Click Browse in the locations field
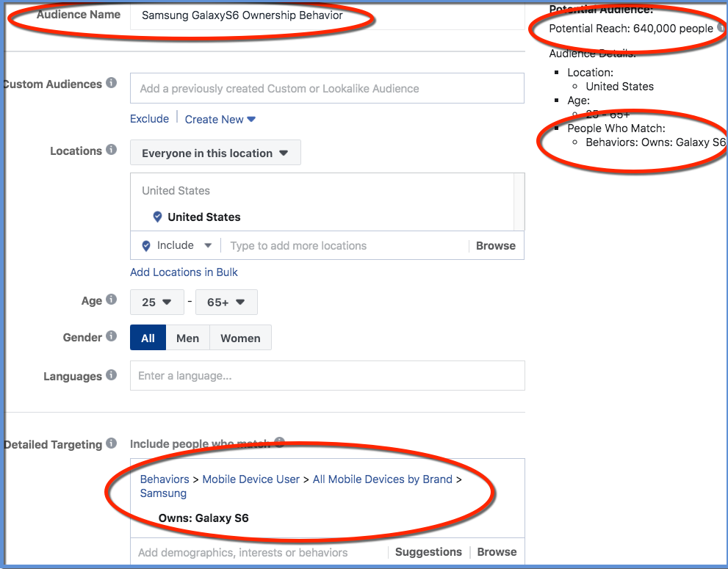728x569 pixels. 495,245
